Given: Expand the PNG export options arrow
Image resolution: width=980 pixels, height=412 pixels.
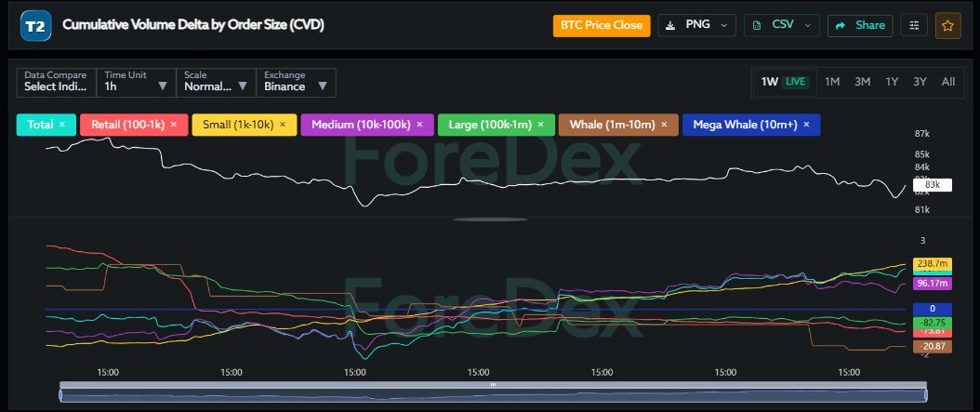Looking at the screenshot, I should [724, 26].
